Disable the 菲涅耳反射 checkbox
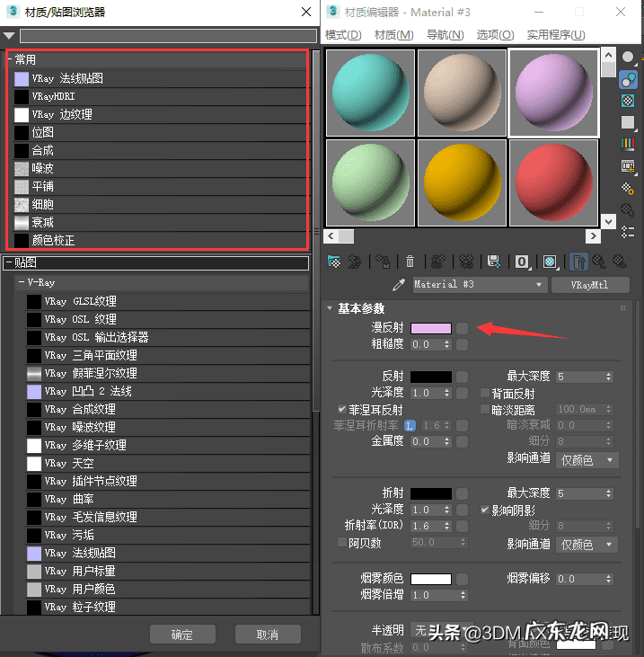The width and height of the screenshot is (644, 657). (x=342, y=409)
